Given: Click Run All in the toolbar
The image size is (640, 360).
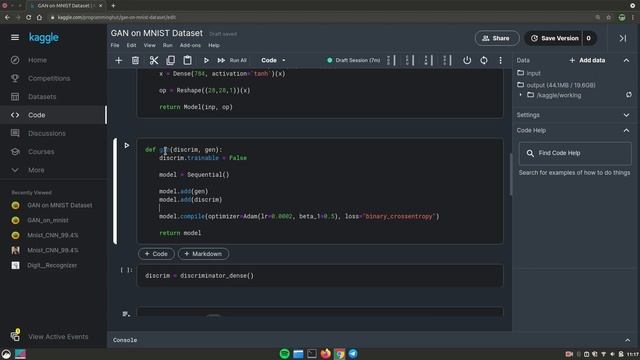Looking at the screenshot, I should pos(232,60).
